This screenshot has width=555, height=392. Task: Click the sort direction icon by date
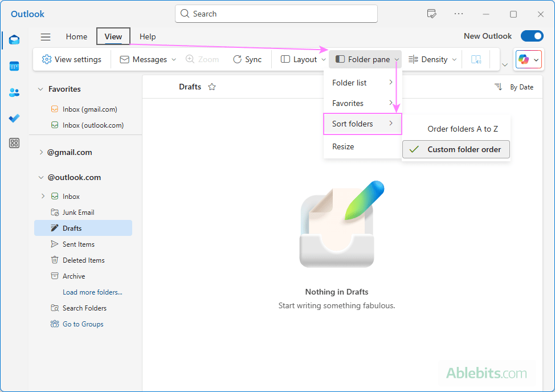click(x=499, y=87)
